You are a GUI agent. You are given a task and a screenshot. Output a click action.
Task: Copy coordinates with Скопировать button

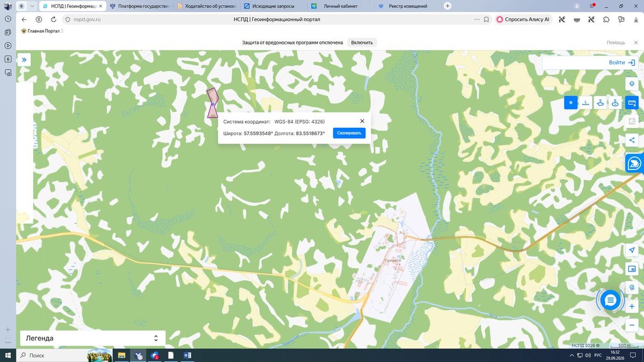[349, 133]
